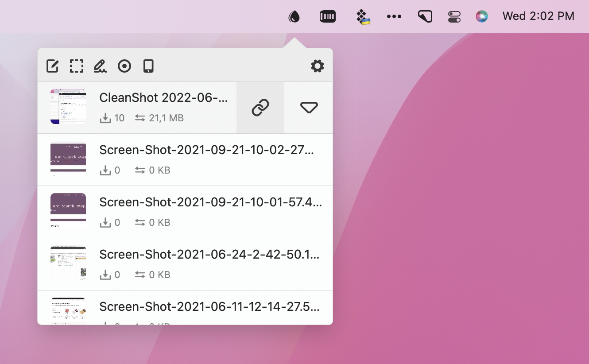Open the Dropshare droplet menu bar icon
The image size is (589, 364).
coord(294,17)
